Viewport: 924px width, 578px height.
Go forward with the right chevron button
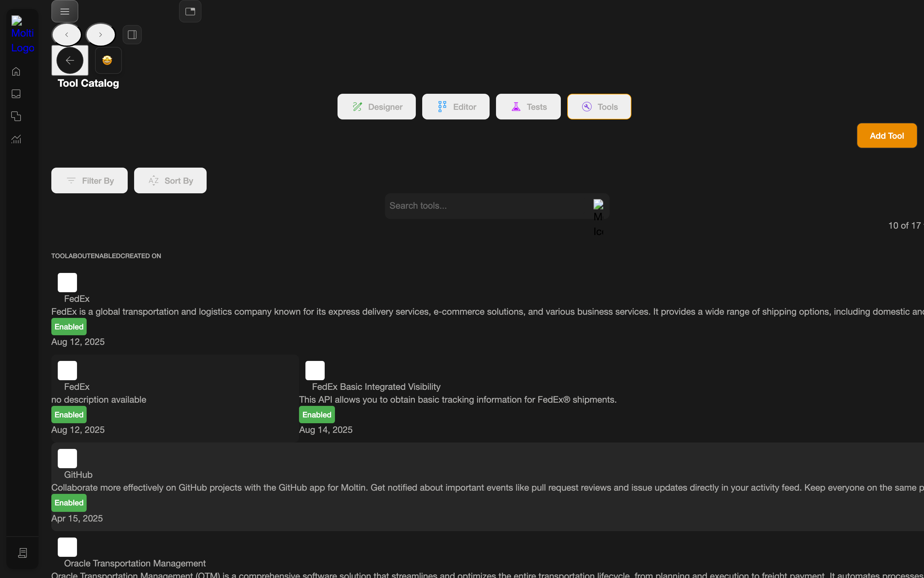[100, 35]
